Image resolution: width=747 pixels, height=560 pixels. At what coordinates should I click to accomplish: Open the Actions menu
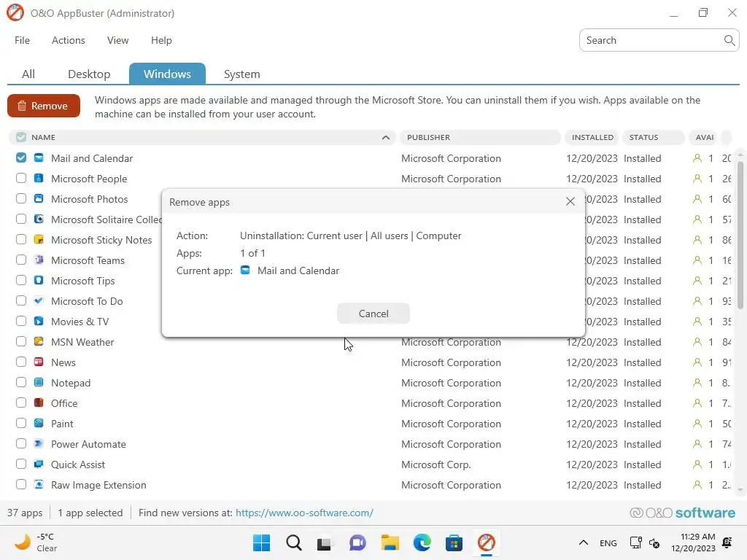pyautogui.click(x=68, y=41)
